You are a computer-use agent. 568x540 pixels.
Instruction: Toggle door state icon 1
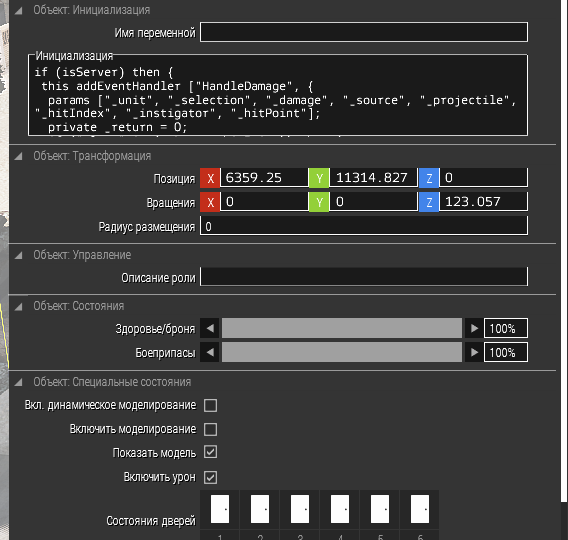coord(220,509)
